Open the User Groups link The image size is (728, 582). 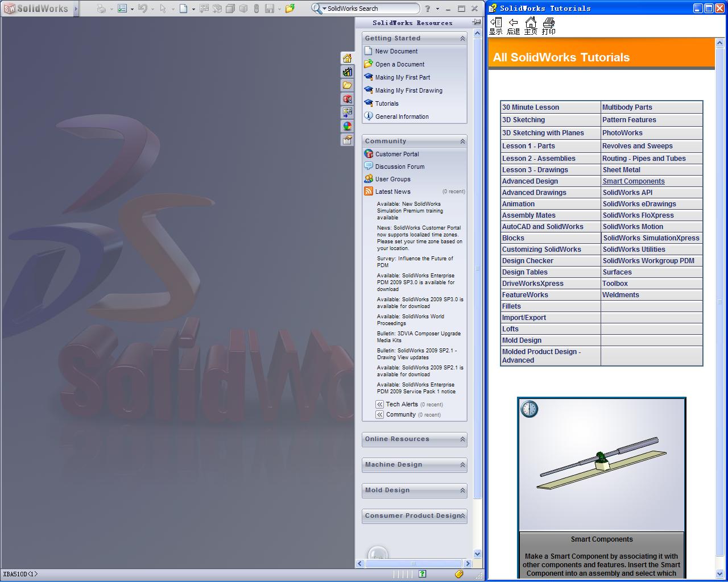(x=392, y=179)
